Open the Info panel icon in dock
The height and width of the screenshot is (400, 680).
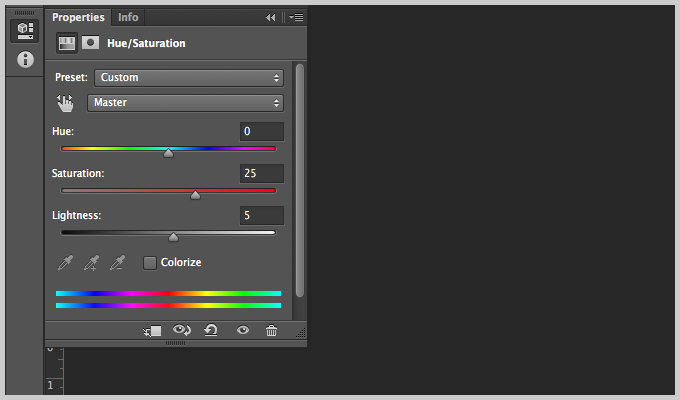click(25, 59)
